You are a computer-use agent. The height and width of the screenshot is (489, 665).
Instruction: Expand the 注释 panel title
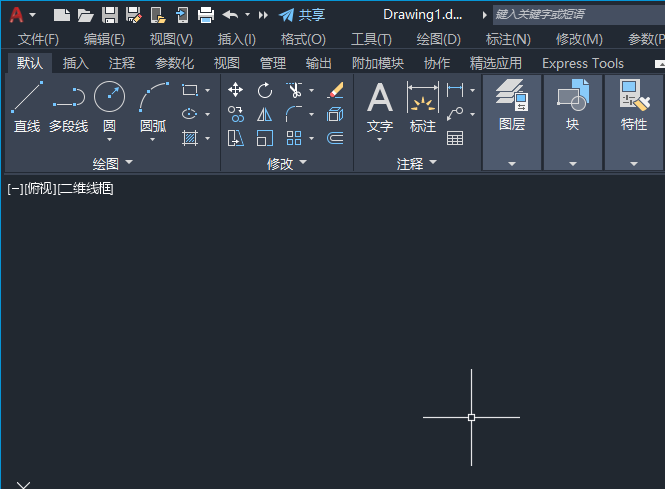pos(416,163)
